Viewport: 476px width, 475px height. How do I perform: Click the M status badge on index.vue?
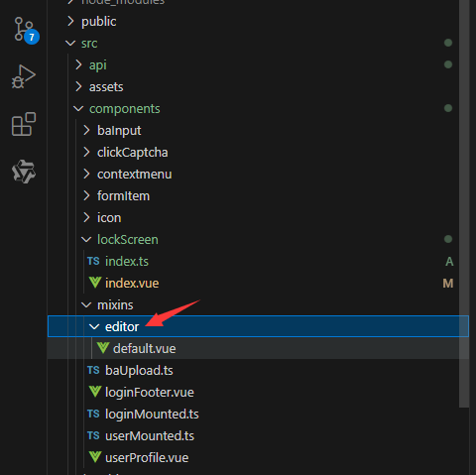coord(448,284)
